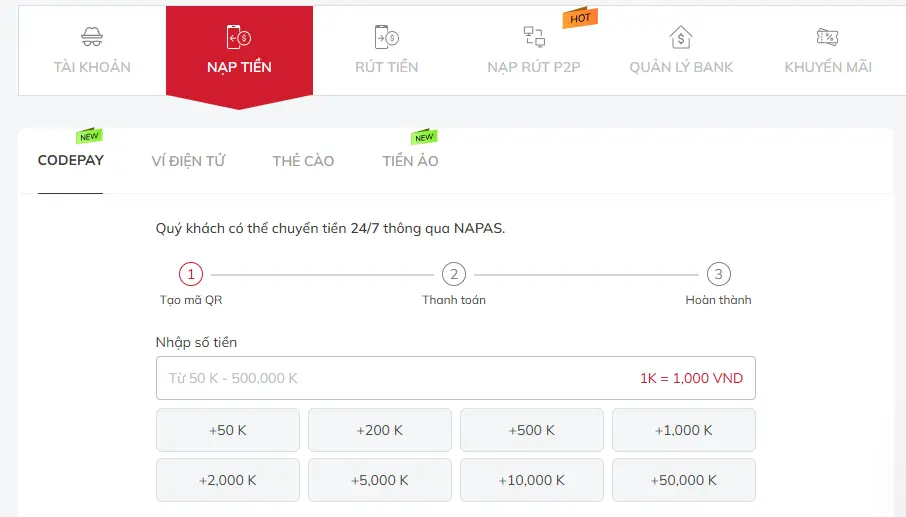Add +200 K amount
Screen dimensions: 906x517
pos(380,430)
